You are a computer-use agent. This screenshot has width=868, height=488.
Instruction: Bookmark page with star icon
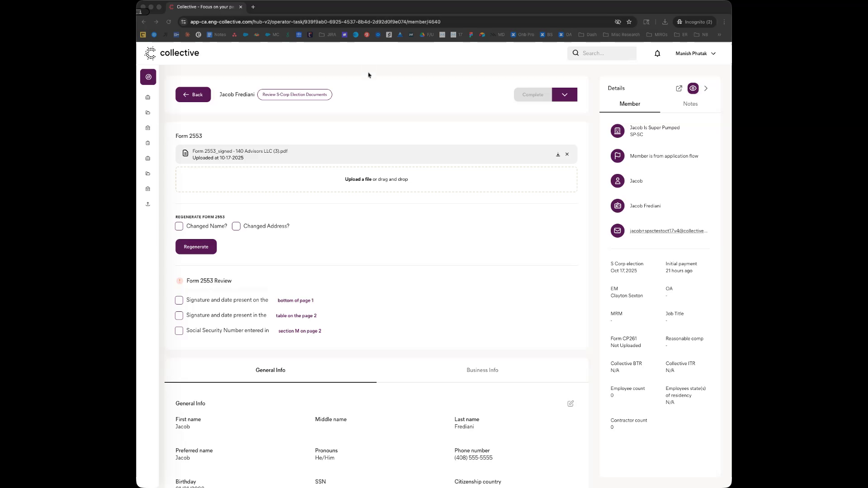629,22
